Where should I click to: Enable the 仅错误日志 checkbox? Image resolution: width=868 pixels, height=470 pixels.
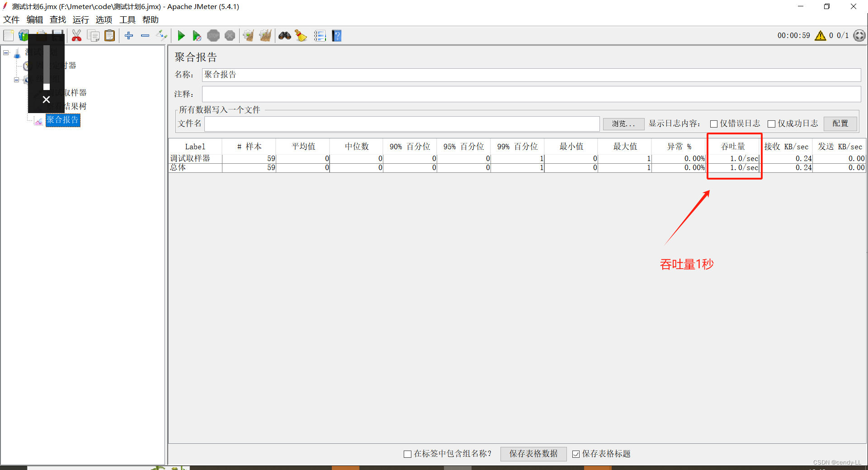click(714, 123)
